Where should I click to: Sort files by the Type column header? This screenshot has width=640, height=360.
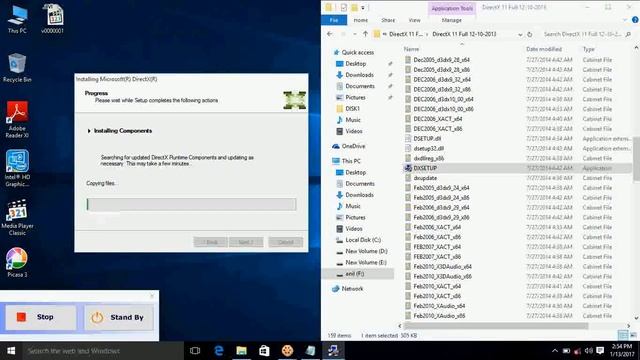click(x=589, y=49)
